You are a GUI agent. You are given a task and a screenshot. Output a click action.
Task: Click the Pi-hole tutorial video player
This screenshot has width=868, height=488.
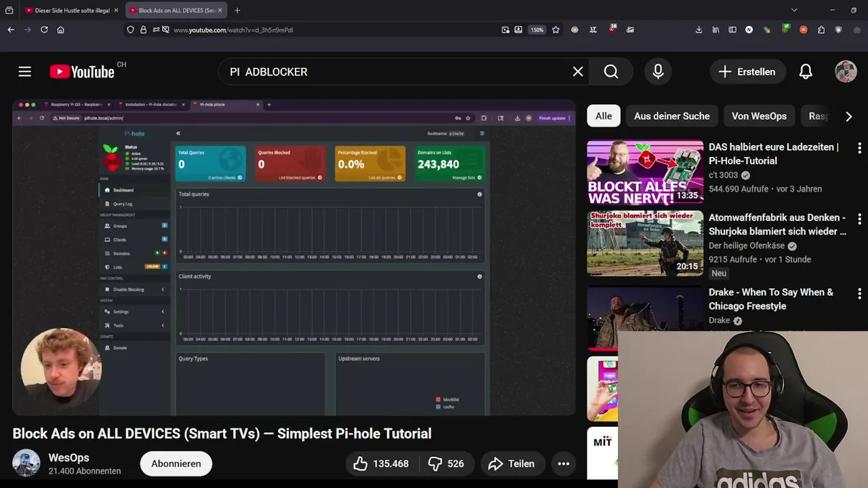[x=294, y=258]
